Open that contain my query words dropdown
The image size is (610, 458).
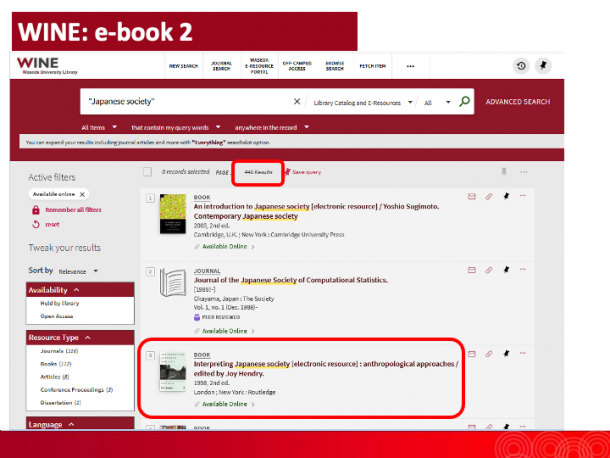tap(176, 127)
